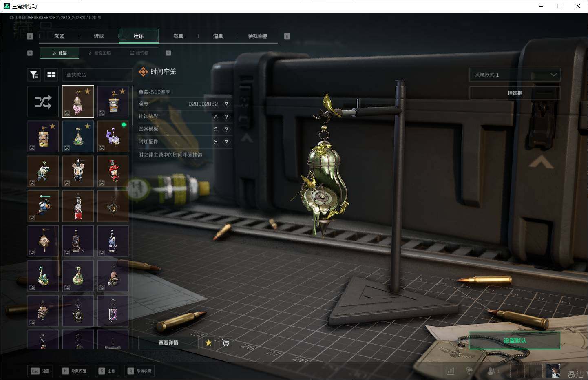Switch layout with the grid view icon
This screenshot has width=588, height=380.
tap(51, 75)
